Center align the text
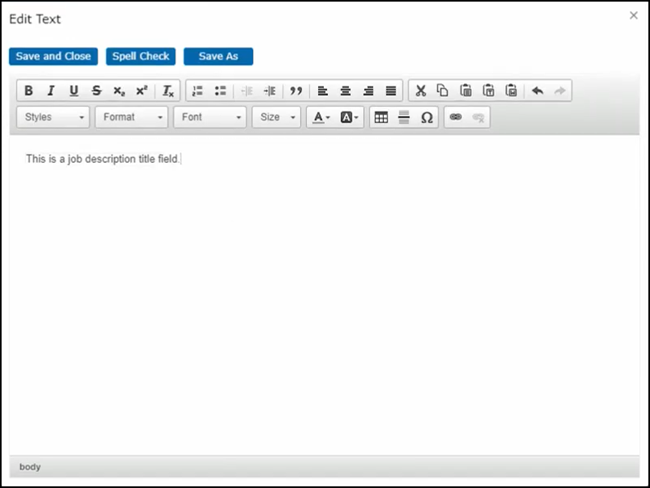Screen dimensions: 650x488 pos(345,91)
